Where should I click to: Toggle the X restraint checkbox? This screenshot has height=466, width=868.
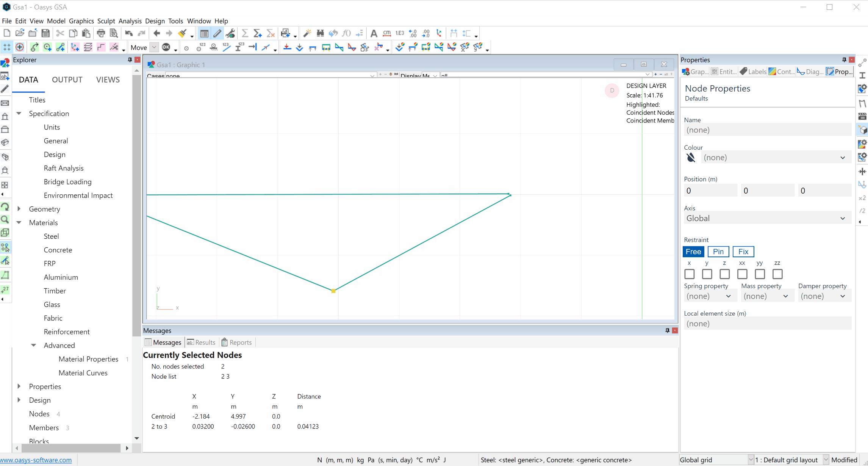[690, 274]
